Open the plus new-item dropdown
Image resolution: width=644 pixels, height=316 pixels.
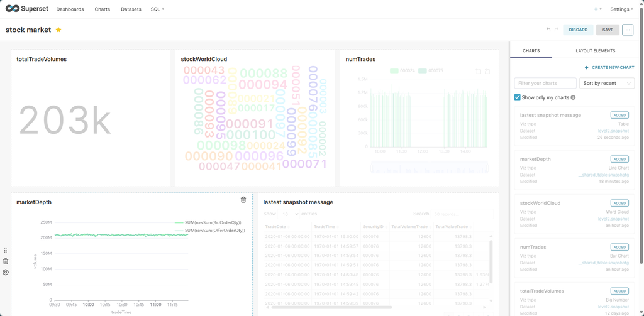[x=597, y=9]
